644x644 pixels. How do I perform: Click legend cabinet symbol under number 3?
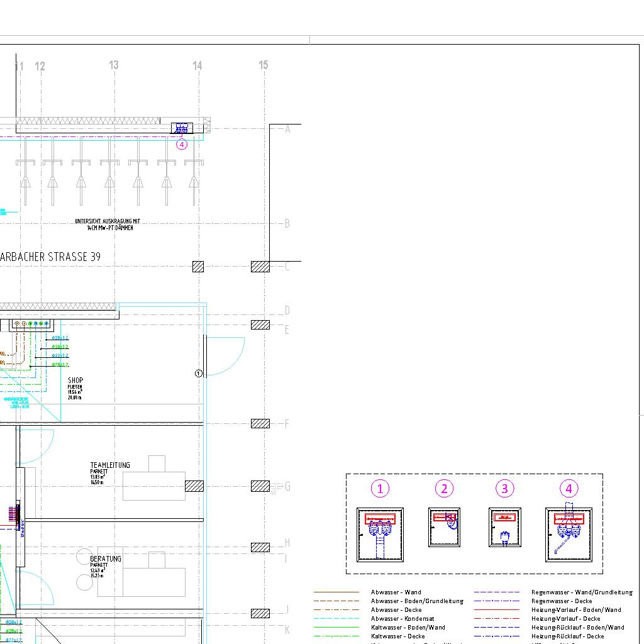[x=504, y=527]
